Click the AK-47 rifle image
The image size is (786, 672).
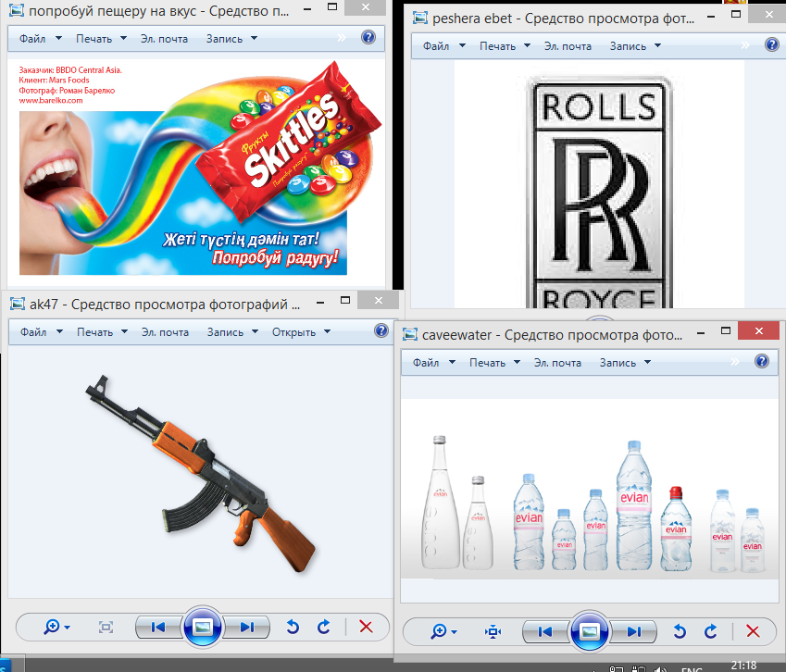point(201,474)
